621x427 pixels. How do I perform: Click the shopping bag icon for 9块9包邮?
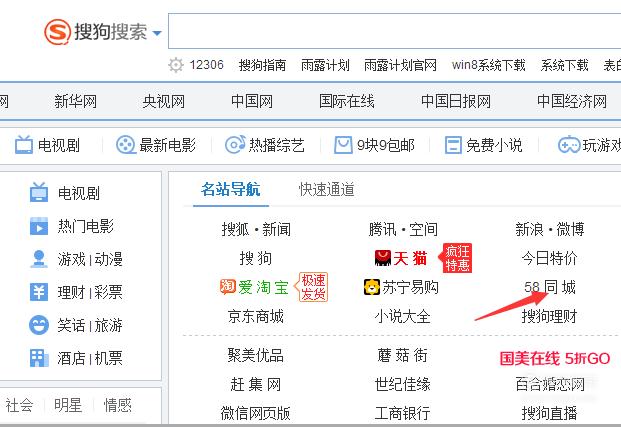coord(343,145)
